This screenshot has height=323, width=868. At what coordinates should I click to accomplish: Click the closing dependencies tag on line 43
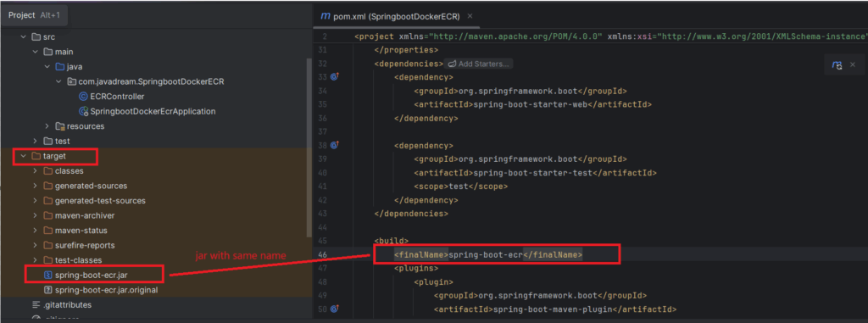[411, 214]
